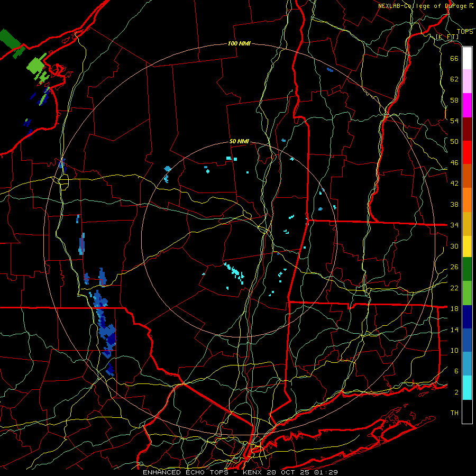Click the legend value '38'
Screen dimensions: 476x476
(454, 204)
